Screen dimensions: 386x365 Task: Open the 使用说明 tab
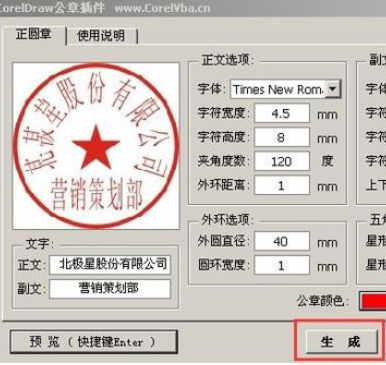tap(101, 36)
